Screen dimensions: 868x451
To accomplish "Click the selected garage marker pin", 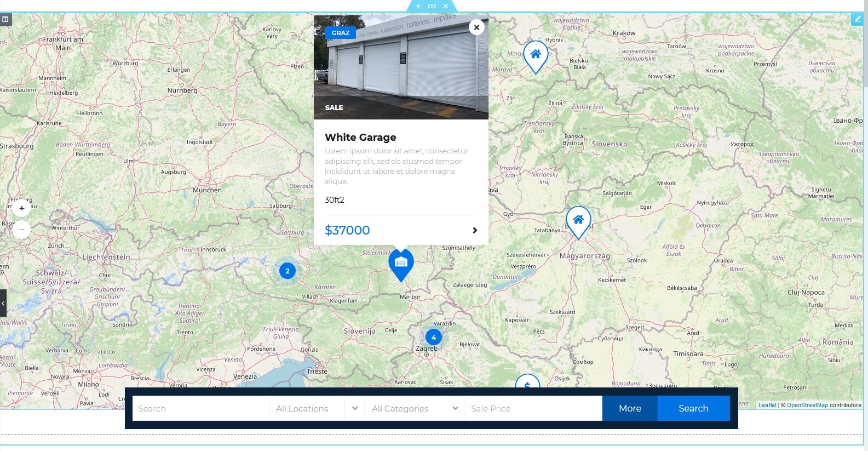I will click(401, 264).
